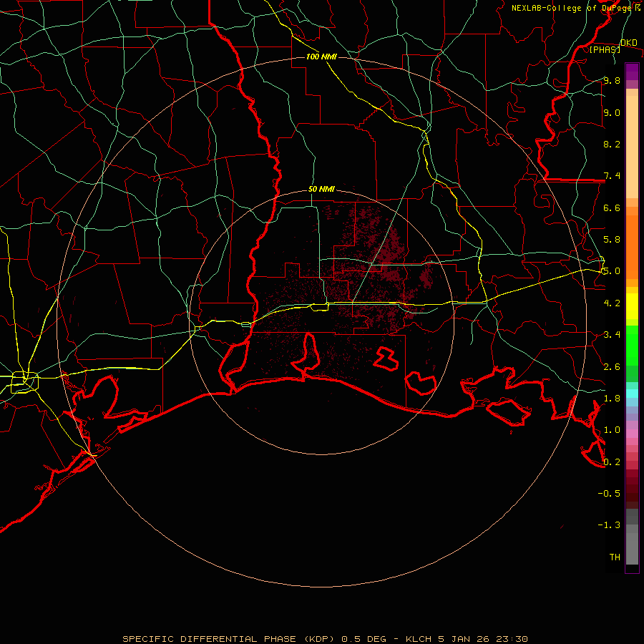Screen dimensions: 644x644
Task: Click the 9.0 scale value
Action: [612, 112]
